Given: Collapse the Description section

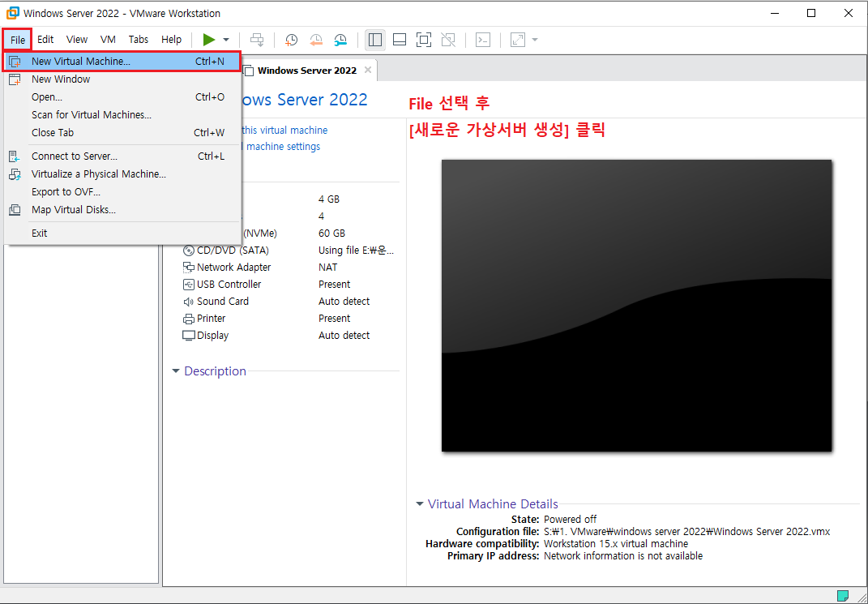Looking at the screenshot, I should [176, 371].
